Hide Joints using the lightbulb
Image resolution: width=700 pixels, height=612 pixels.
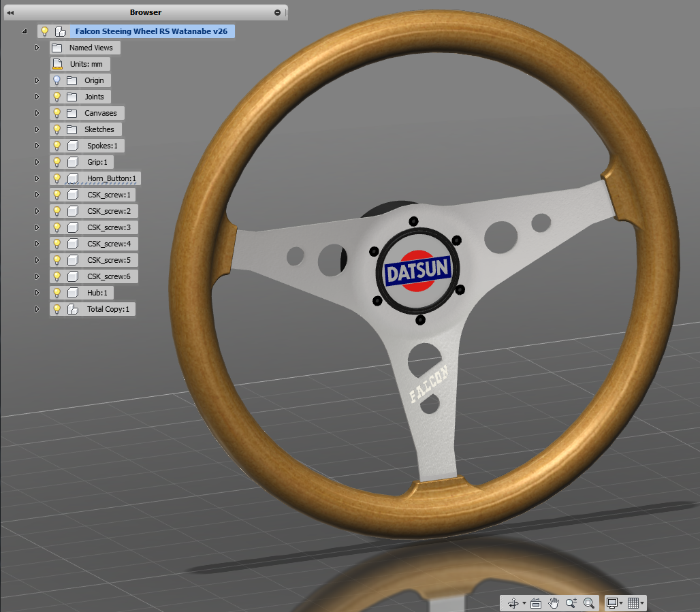coord(57,97)
